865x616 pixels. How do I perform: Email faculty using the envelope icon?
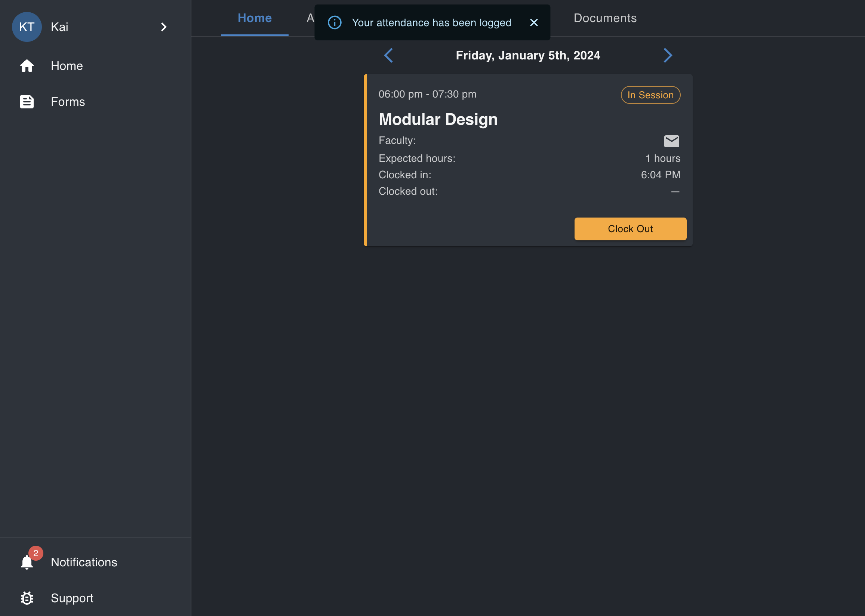[x=671, y=141]
